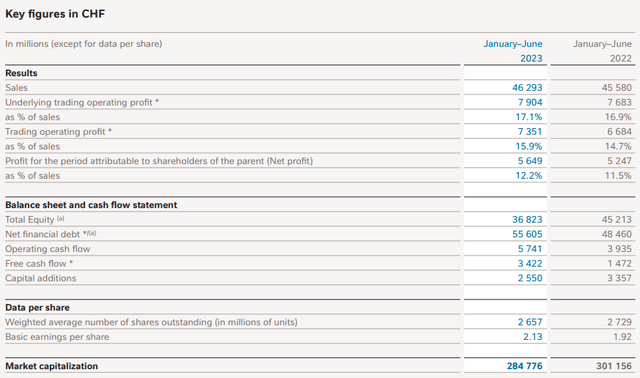Click the January–June 2022 column header

click(x=602, y=51)
